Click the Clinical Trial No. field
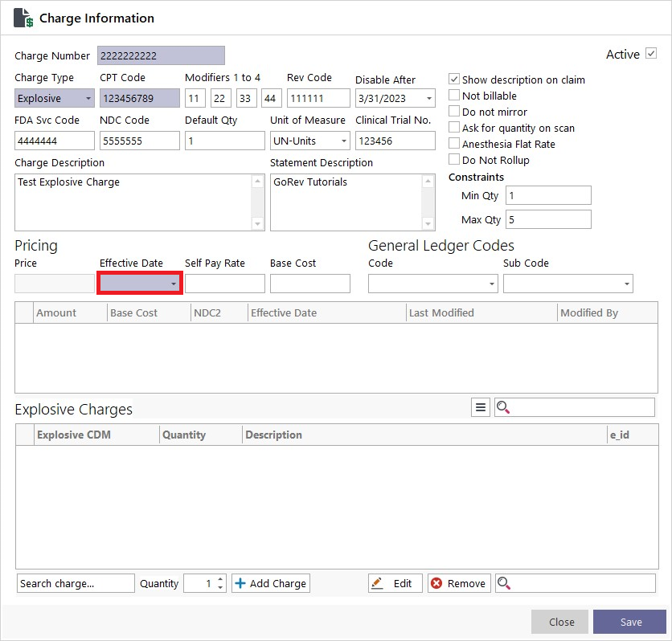Viewport: 672px width, 641px height. pyautogui.click(x=395, y=141)
